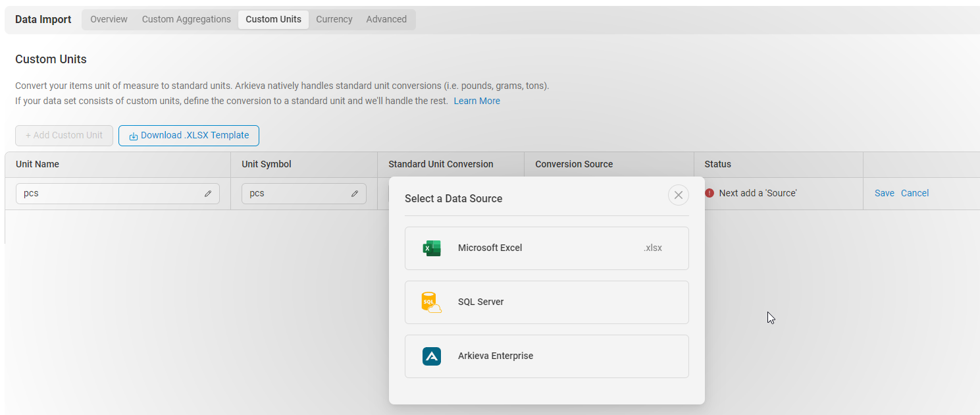Viewport: 980px width, 415px height.
Task: Open the Overview tab
Action: (x=109, y=19)
